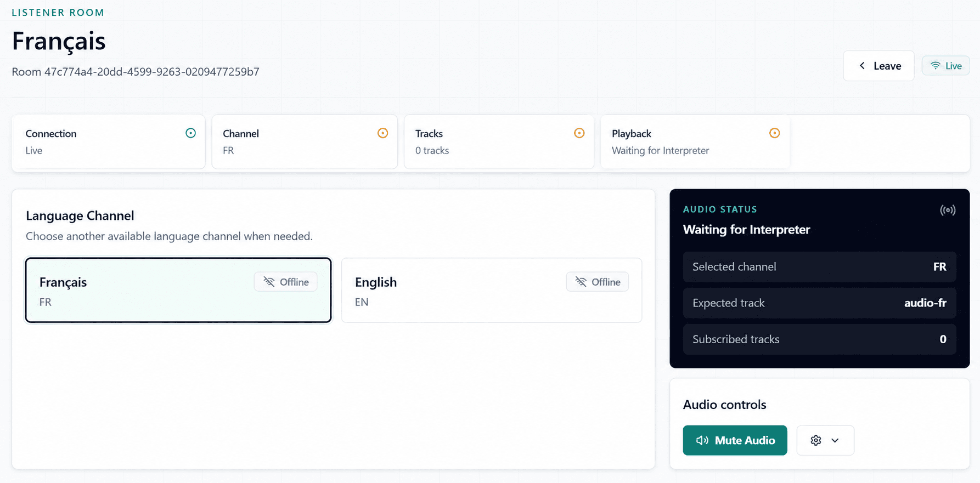Click the Playback card status indicator icon
Image resolution: width=980 pixels, height=483 pixels.
click(775, 133)
